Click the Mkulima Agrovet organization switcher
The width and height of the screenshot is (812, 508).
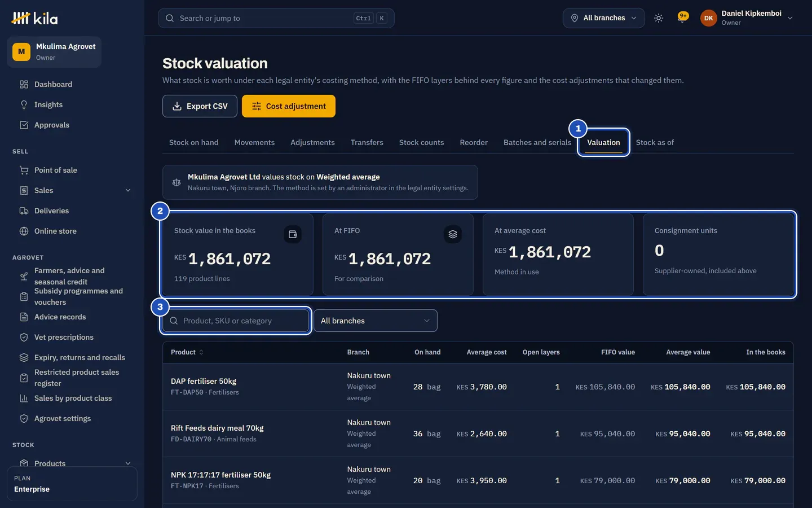pyautogui.click(x=54, y=52)
